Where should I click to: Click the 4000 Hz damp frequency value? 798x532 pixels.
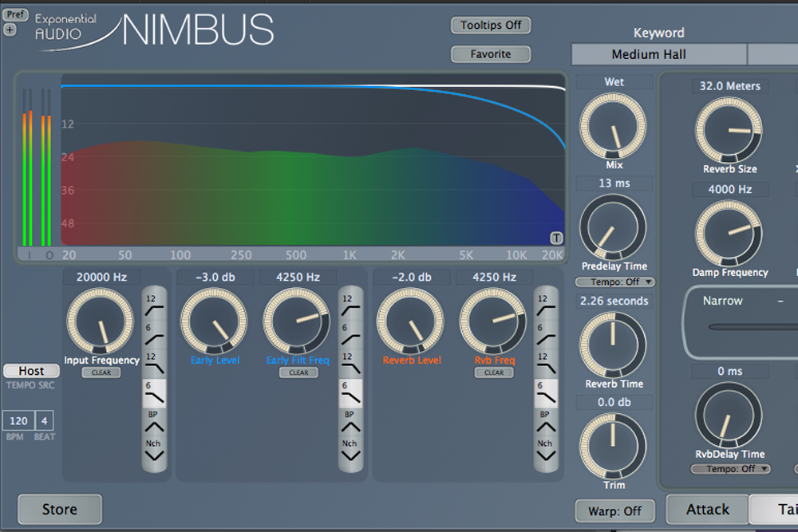tap(730, 189)
